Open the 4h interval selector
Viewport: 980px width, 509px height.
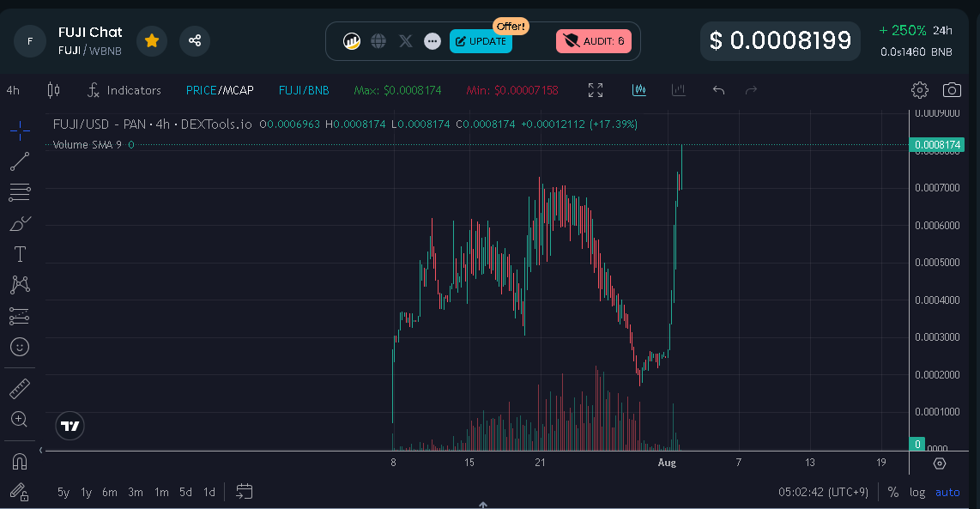point(13,91)
